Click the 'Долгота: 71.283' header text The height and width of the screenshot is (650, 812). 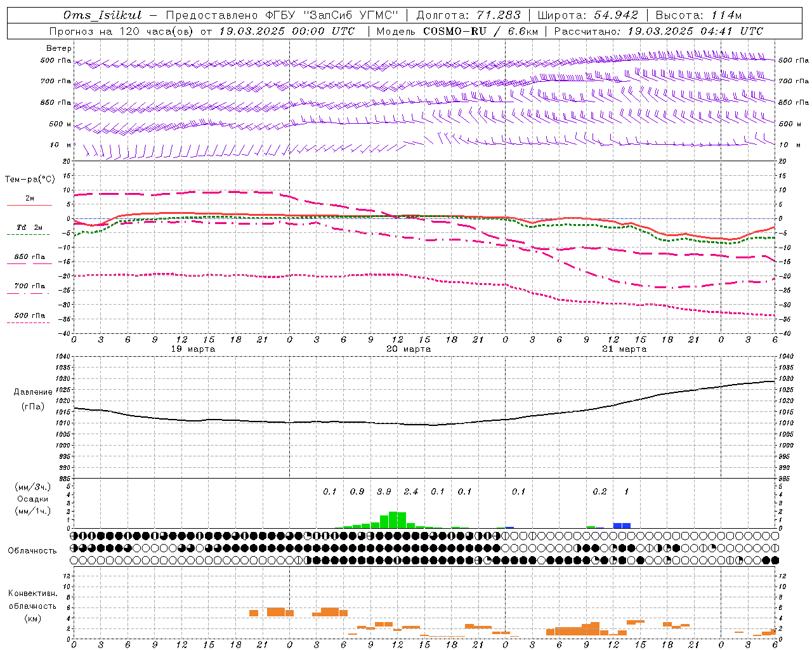[468, 15]
